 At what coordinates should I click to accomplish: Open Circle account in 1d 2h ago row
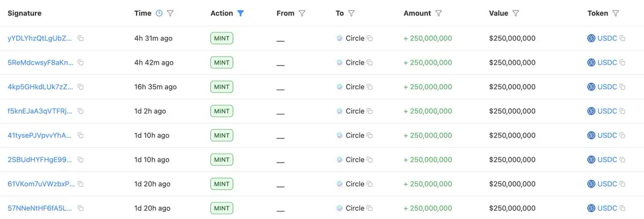tap(355, 111)
